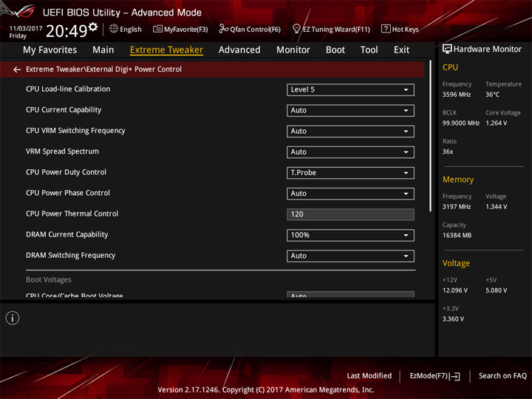Click the 3596 MHz CPU frequency value
532x399 pixels.
click(457, 95)
